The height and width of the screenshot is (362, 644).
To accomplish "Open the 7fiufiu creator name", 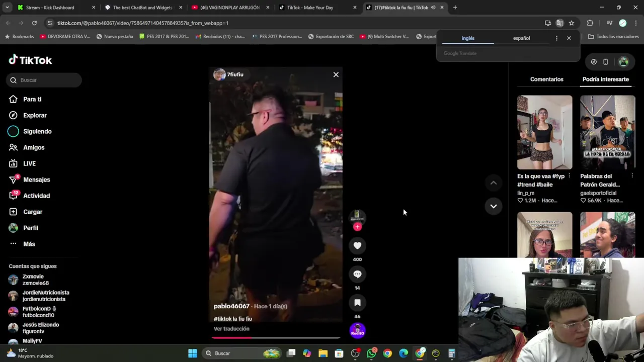I will [x=235, y=74].
